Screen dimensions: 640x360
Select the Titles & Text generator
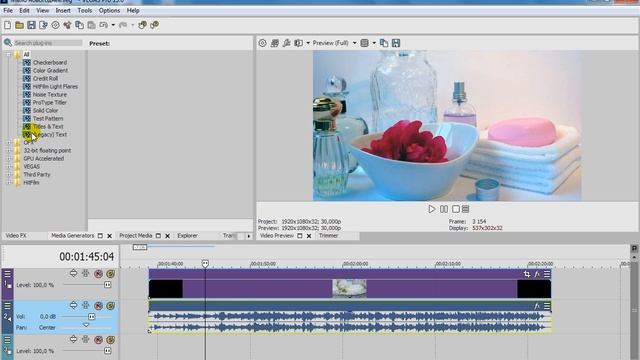coord(48,127)
